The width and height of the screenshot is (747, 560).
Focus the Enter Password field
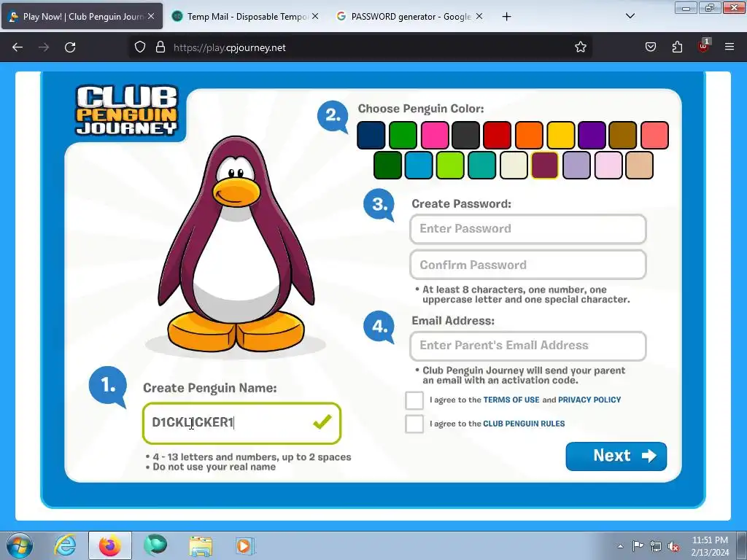point(528,229)
